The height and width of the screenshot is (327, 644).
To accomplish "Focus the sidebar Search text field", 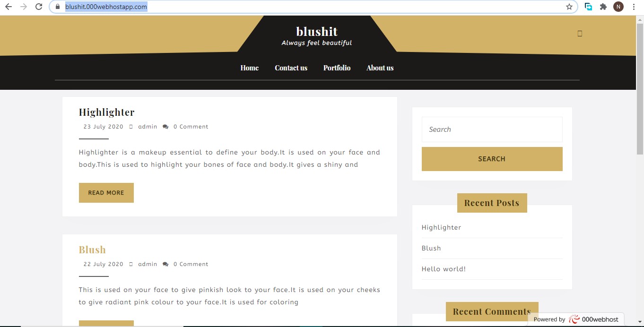I will pos(492,129).
